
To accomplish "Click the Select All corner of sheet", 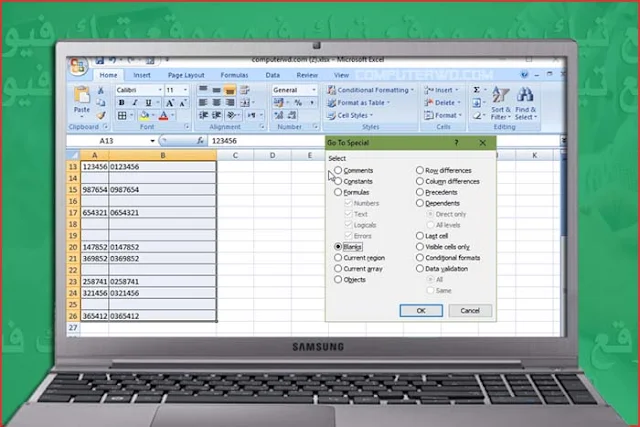I will 73,155.
